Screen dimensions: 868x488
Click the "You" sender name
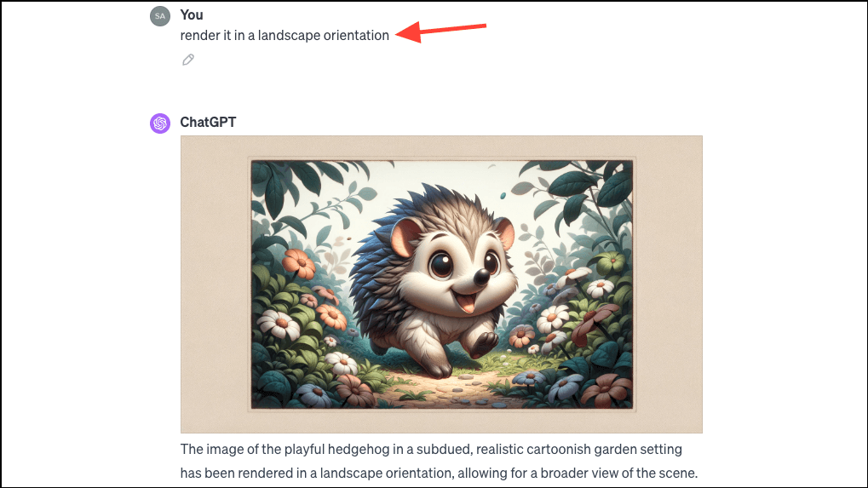click(x=192, y=15)
